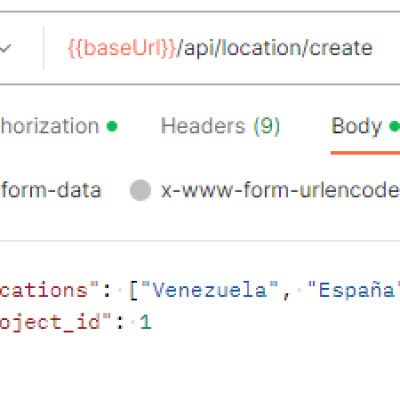Viewport: 400px width, 400px height.
Task: Click the x-www-form-urlencoded label text
Action: click(x=280, y=190)
